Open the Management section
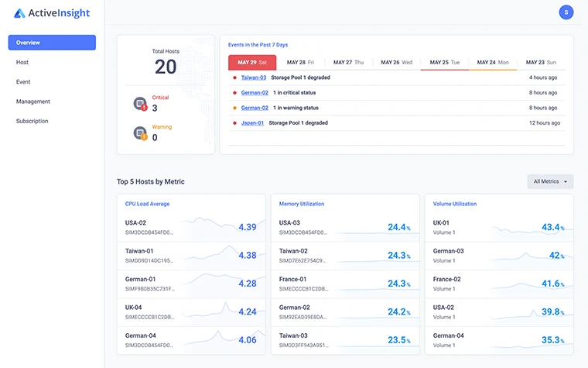 point(33,101)
